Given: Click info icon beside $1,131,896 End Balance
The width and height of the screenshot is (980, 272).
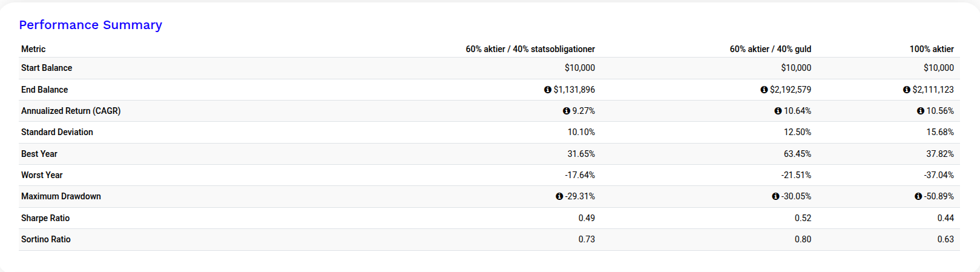Looking at the screenshot, I should [x=548, y=90].
